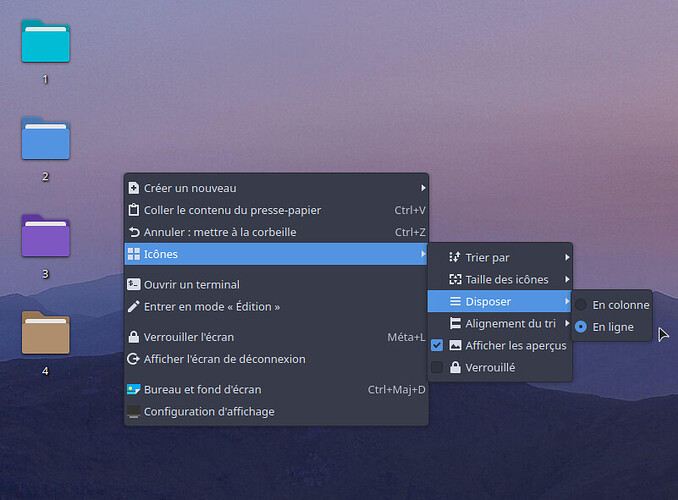
Task: Click the pencil icon for Entrer en mode Édition
Action: click(x=134, y=307)
